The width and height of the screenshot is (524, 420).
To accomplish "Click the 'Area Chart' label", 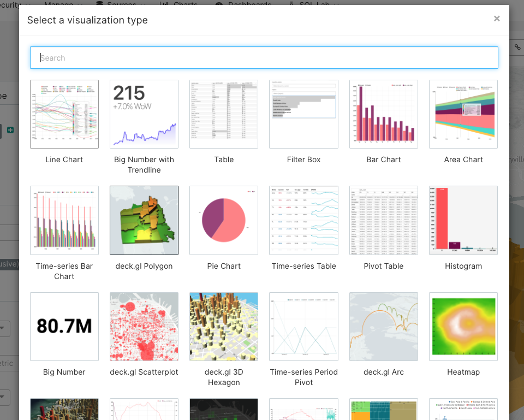I will point(463,160).
